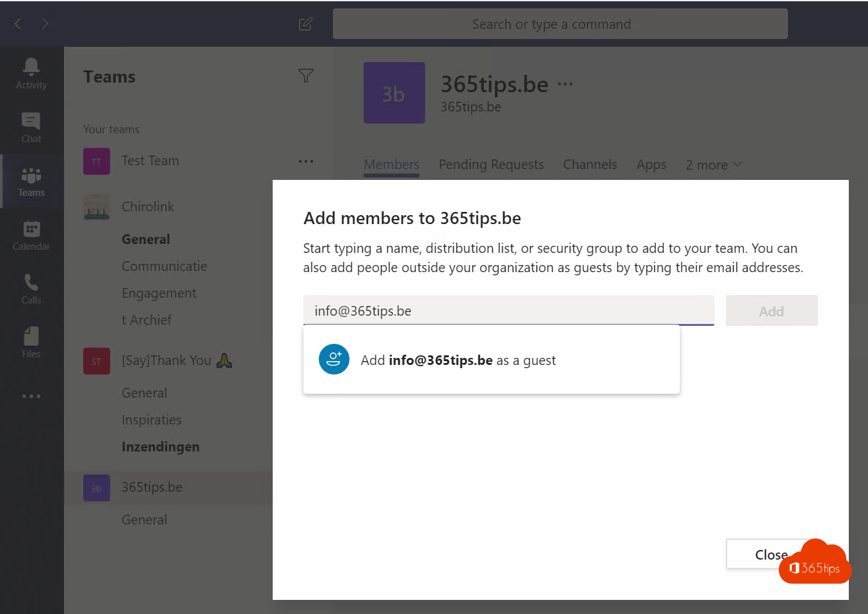Switch to the Members tab
This screenshot has width=868, height=614.
(391, 165)
